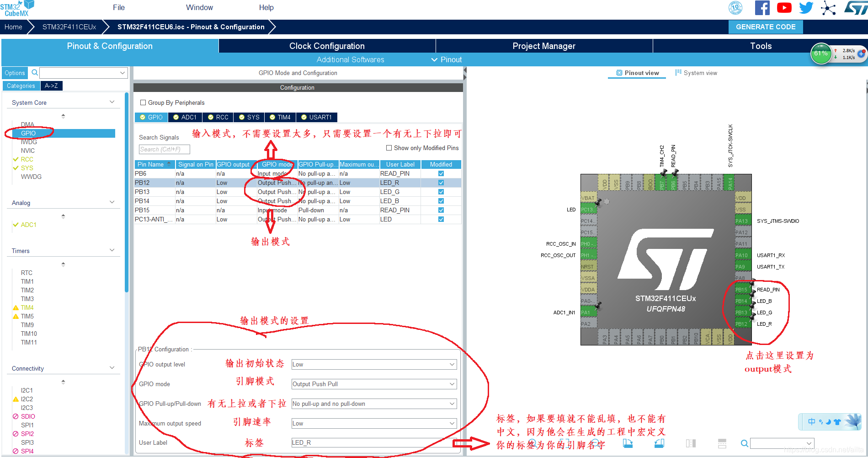Collapse the Analog category

(112, 202)
